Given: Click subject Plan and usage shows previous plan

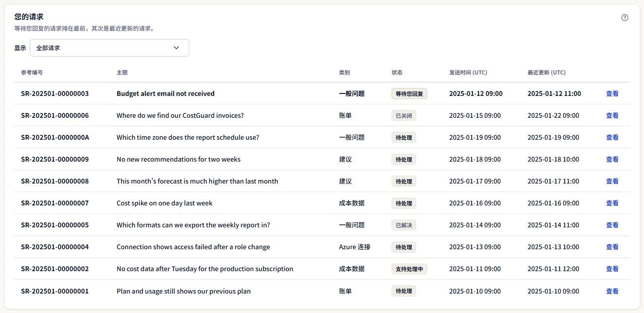Looking at the screenshot, I should click(184, 291).
